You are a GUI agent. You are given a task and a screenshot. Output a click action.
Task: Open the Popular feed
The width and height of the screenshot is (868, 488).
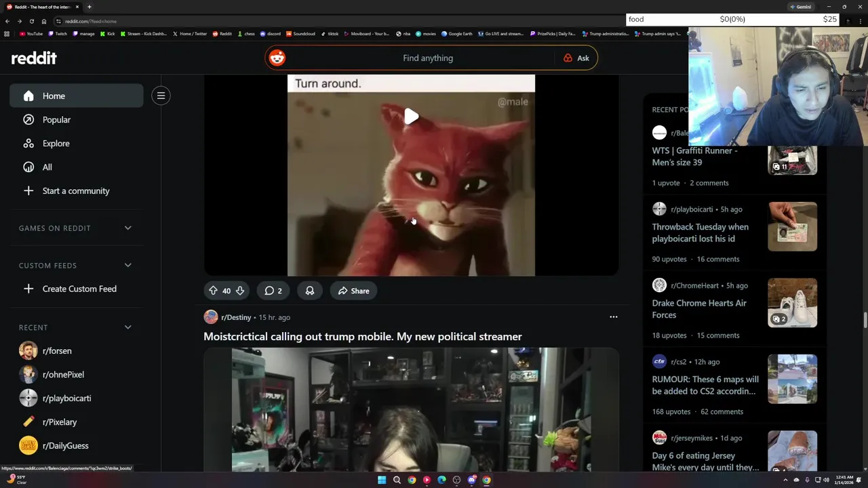tap(76, 119)
